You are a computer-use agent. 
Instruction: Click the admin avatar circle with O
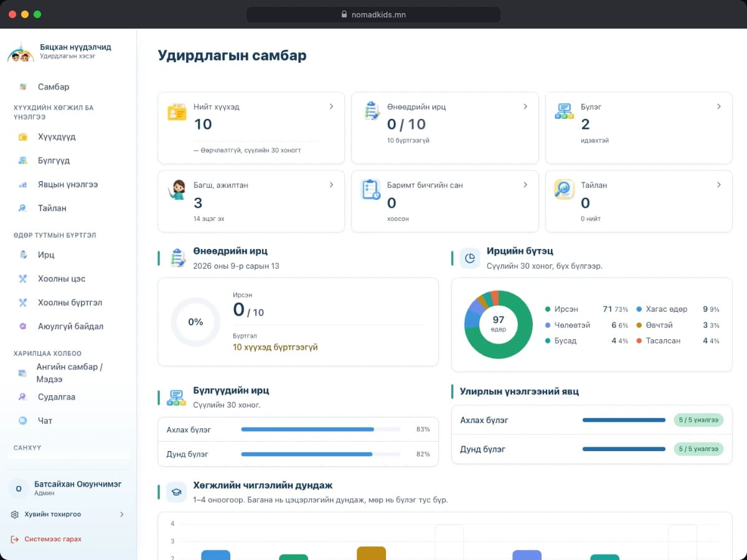click(x=18, y=488)
